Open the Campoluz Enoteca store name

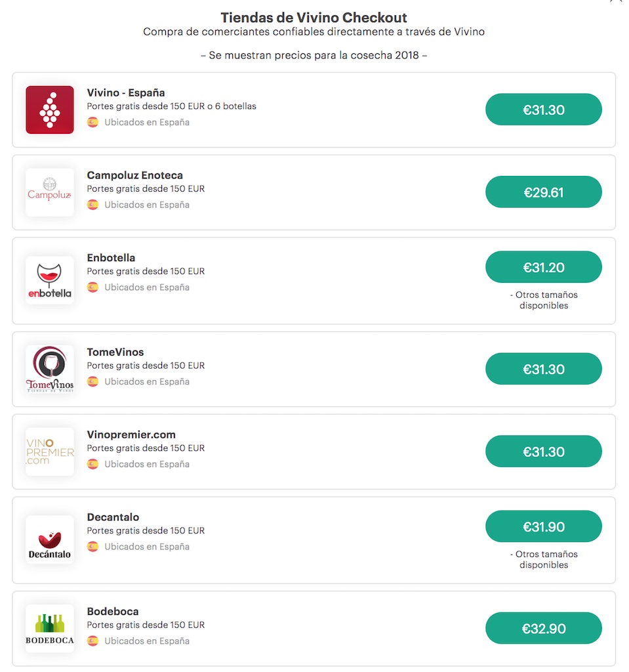pyautogui.click(x=134, y=175)
